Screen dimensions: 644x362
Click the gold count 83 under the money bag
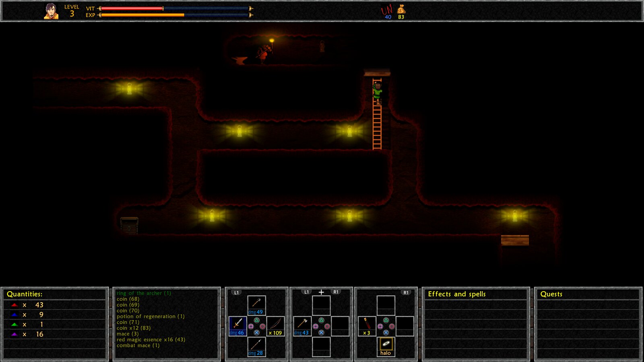pos(401,17)
